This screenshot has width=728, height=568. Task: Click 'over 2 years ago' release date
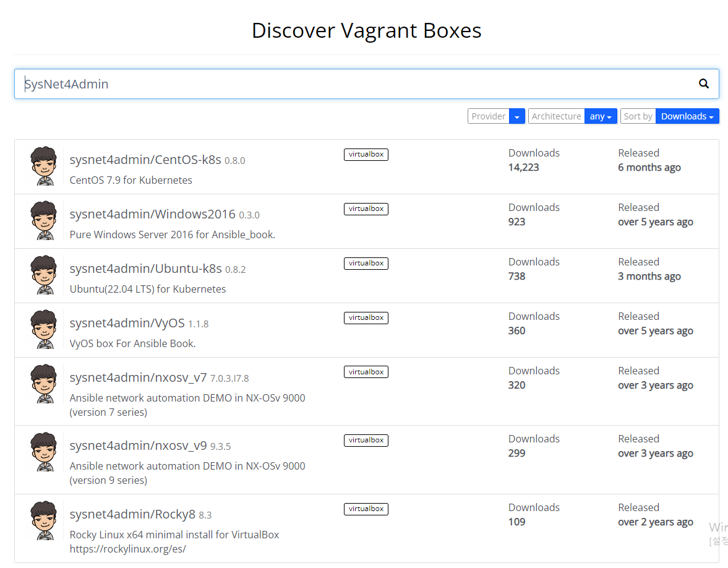click(656, 522)
